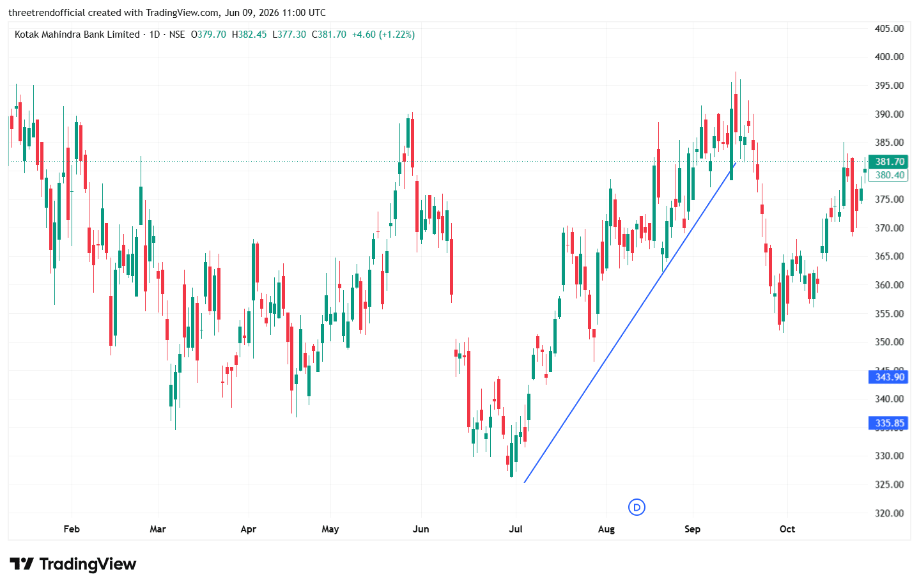Select the blue 335.85 price tag
Image resolution: width=919 pixels, height=588 pixels.
coord(889,423)
